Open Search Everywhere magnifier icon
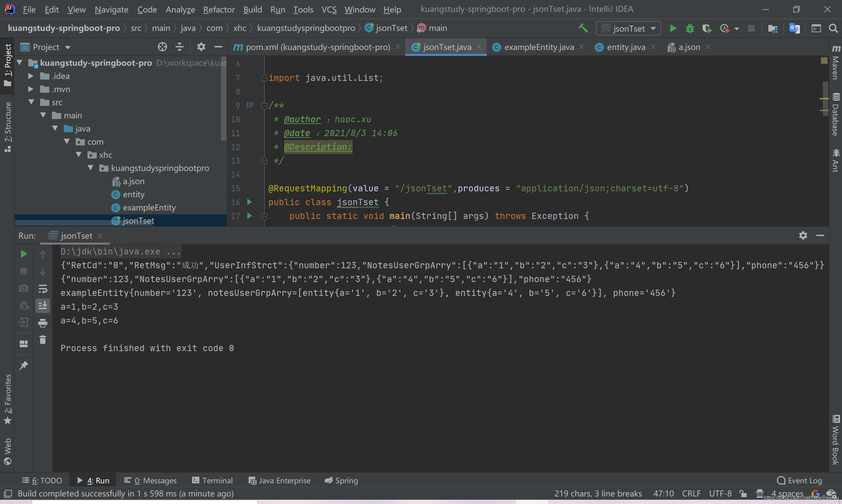 pos(833,29)
